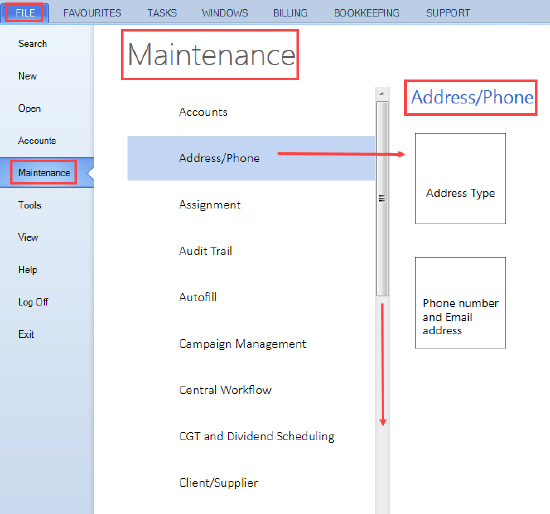The width and height of the screenshot is (550, 514).
Task: Select the WINDOWS tab
Action: 225,13
